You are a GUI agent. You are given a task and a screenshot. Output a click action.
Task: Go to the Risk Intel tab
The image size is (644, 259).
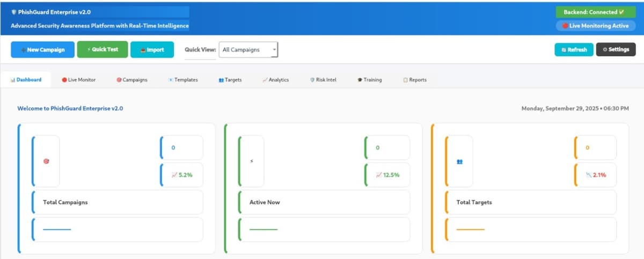pos(323,80)
